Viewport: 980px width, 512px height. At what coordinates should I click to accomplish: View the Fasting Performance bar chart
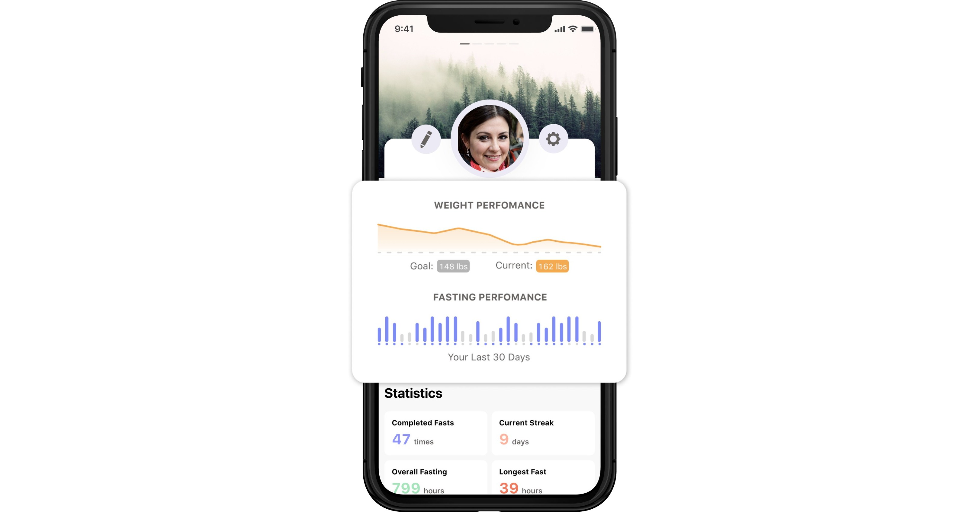coord(489,330)
